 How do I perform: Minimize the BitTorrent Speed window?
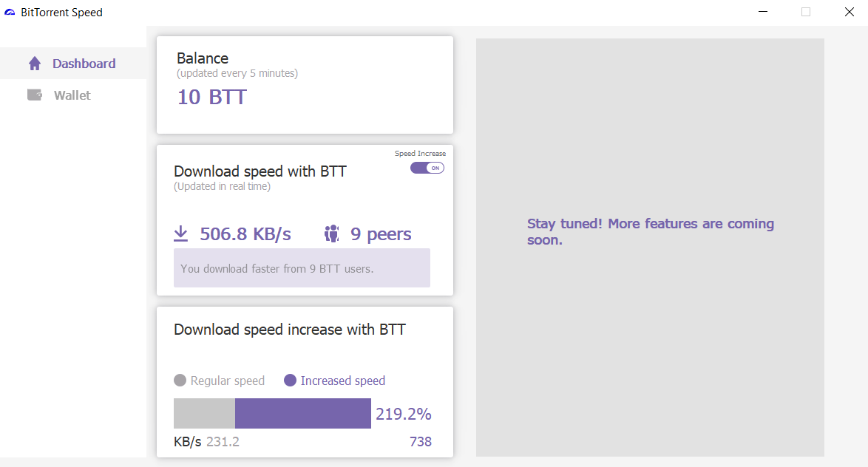pyautogui.click(x=763, y=12)
